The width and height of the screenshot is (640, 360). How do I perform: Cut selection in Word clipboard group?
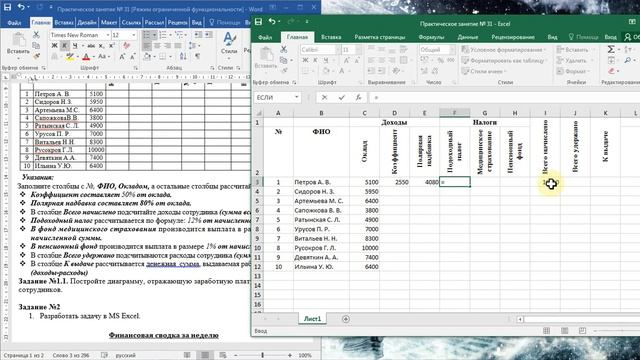(36, 35)
